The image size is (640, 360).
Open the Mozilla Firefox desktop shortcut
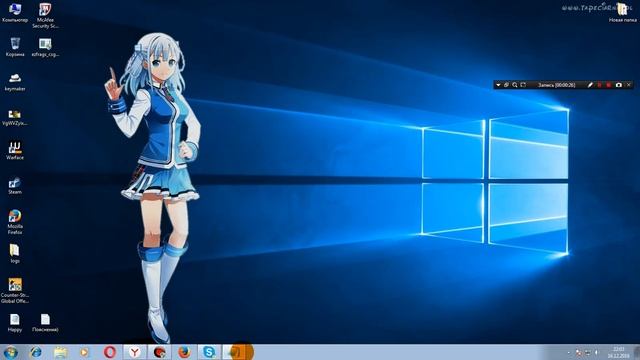pos(15,222)
